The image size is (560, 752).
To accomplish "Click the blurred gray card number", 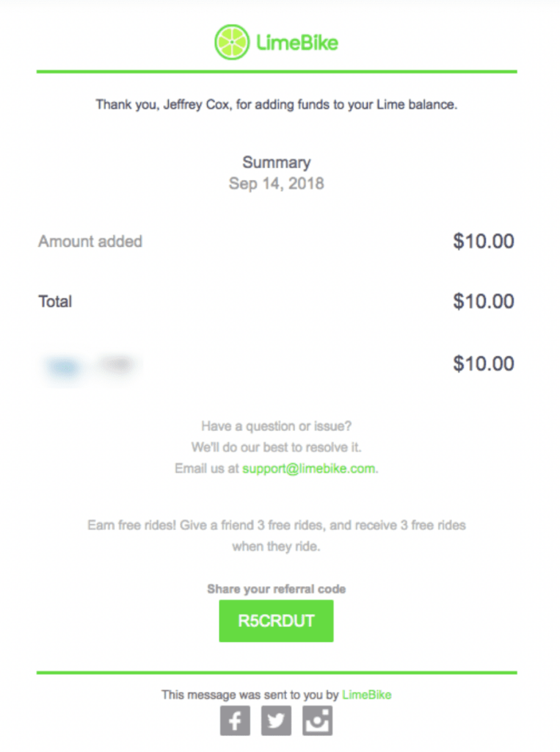I will (117, 364).
